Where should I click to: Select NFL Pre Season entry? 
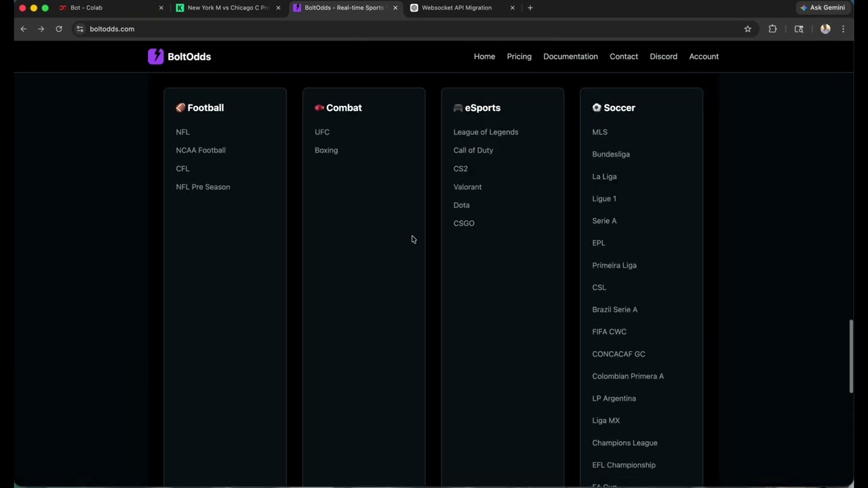(x=203, y=187)
